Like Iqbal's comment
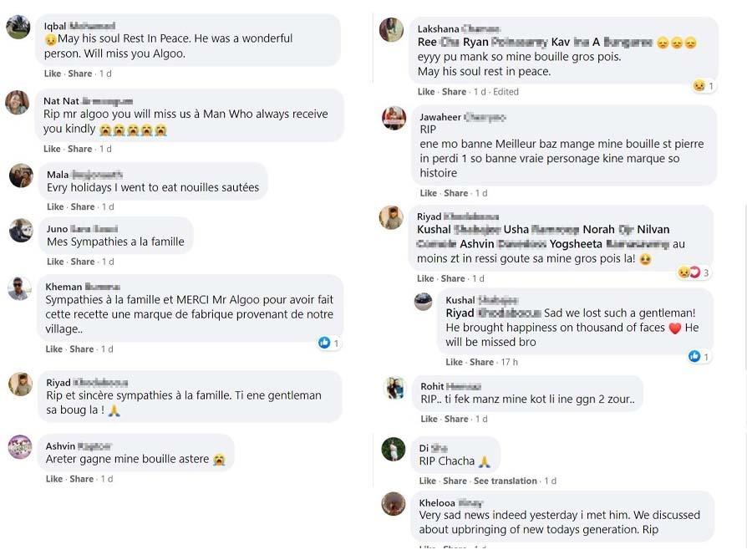Viewport: 747px width, 560px height. (x=53, y=74)
